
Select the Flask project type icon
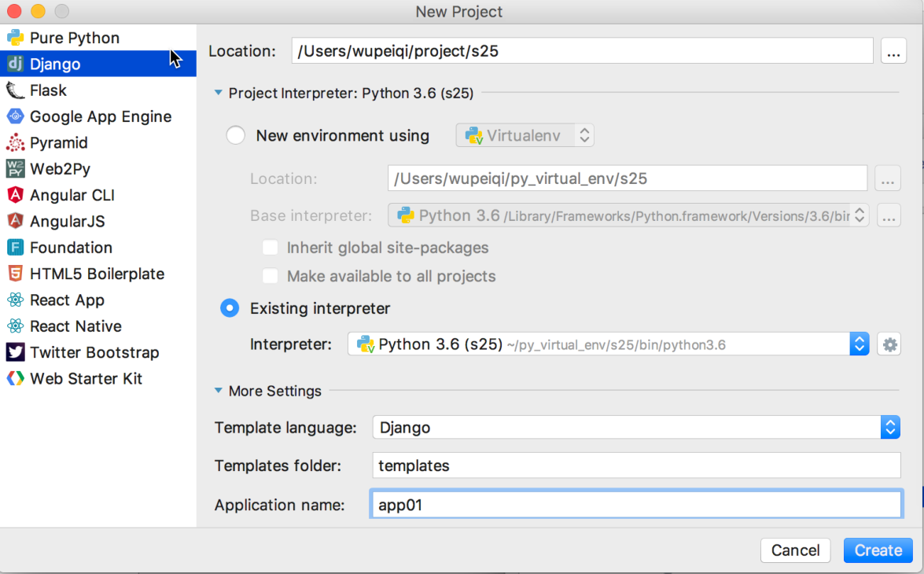point(15,90)
